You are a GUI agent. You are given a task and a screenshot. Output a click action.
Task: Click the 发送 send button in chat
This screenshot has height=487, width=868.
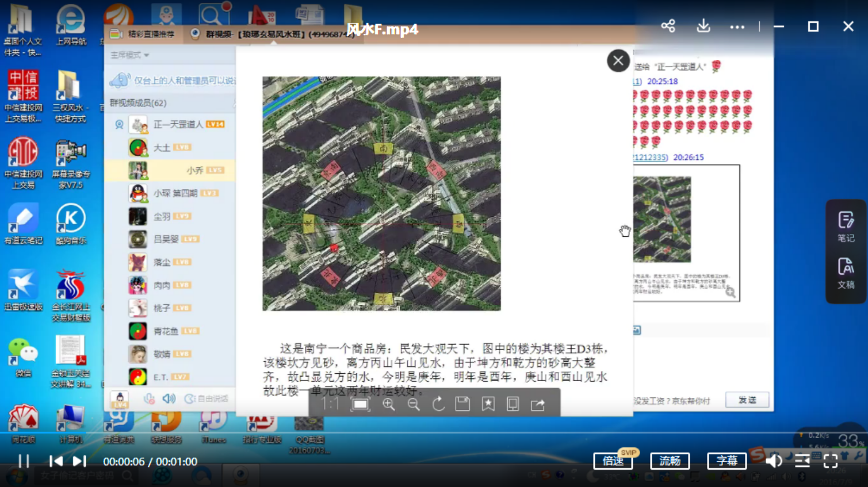(746, 400)
